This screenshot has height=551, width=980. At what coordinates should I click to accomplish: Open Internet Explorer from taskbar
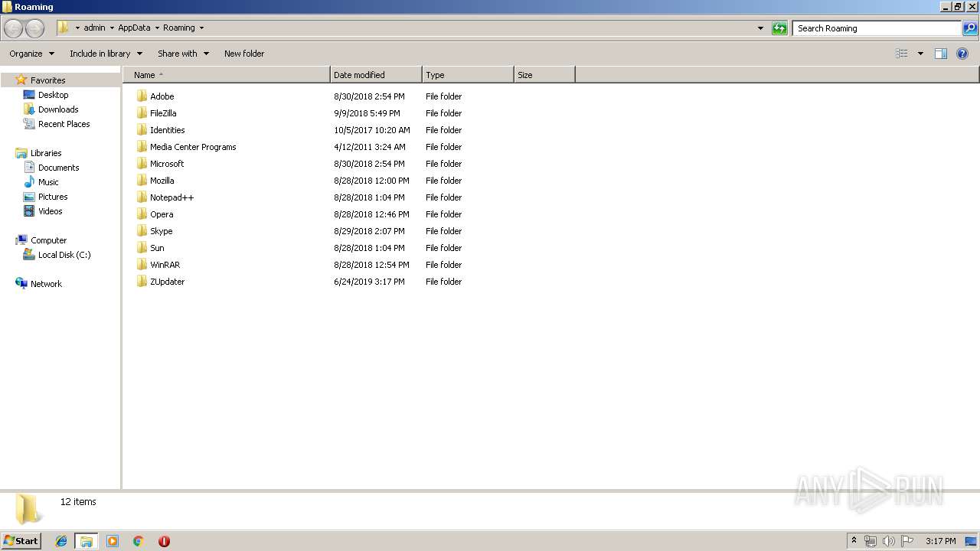[x=61, y=541]
